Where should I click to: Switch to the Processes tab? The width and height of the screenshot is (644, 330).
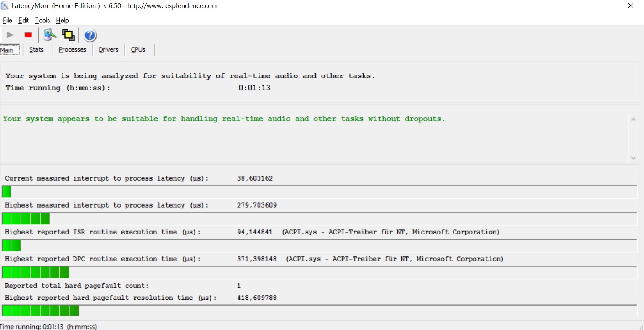click(73, 50)
